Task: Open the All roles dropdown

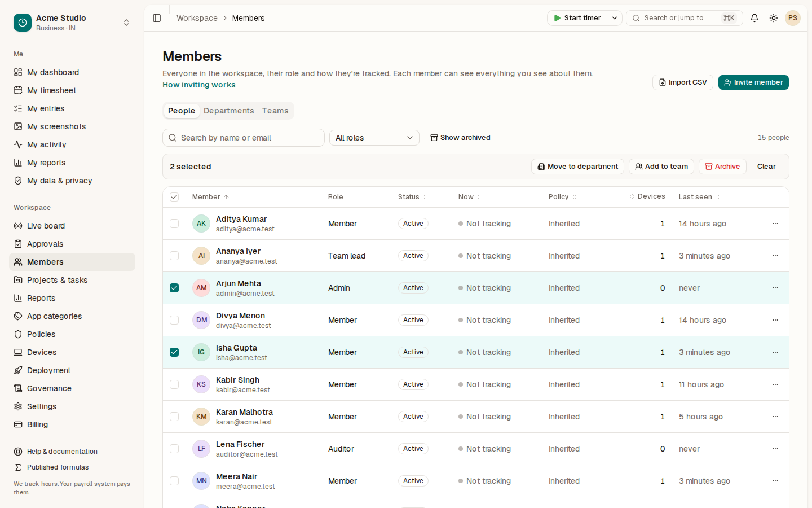Action: click(374, 138)
